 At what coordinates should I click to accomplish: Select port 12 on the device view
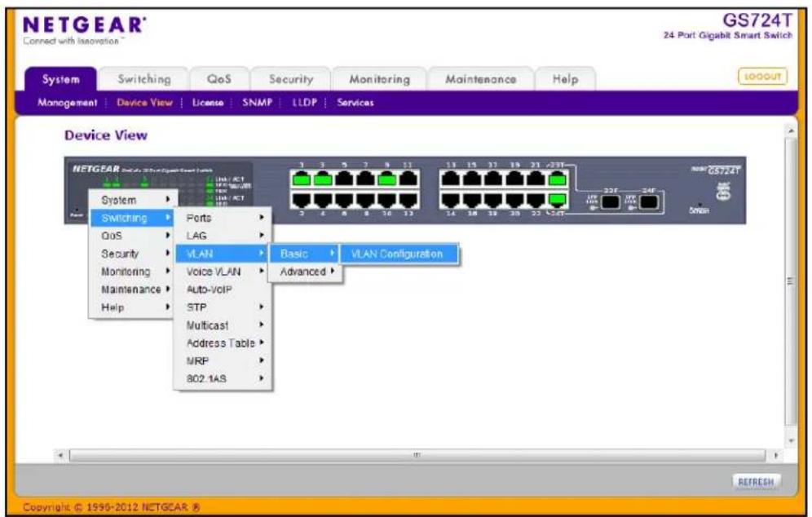tap(408, 200)
